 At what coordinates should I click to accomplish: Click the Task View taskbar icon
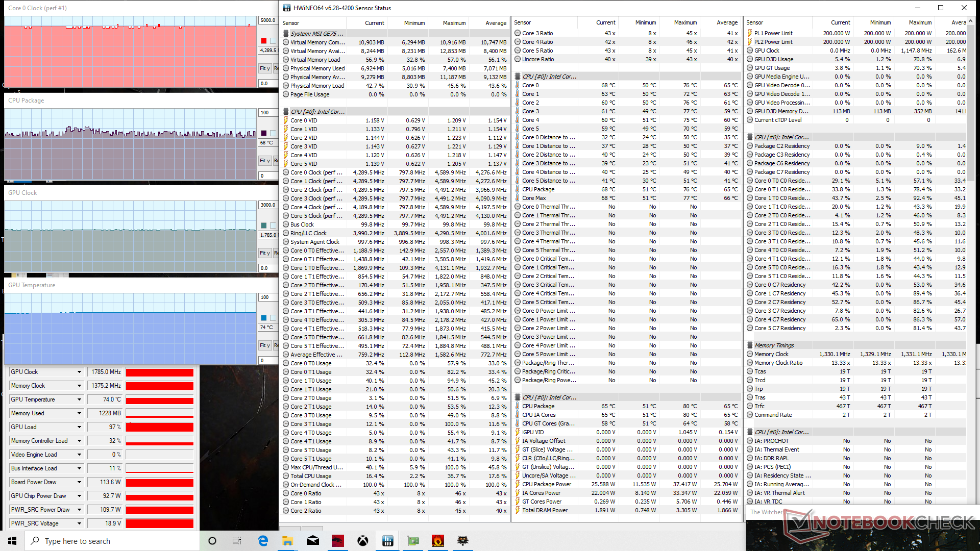237,541
